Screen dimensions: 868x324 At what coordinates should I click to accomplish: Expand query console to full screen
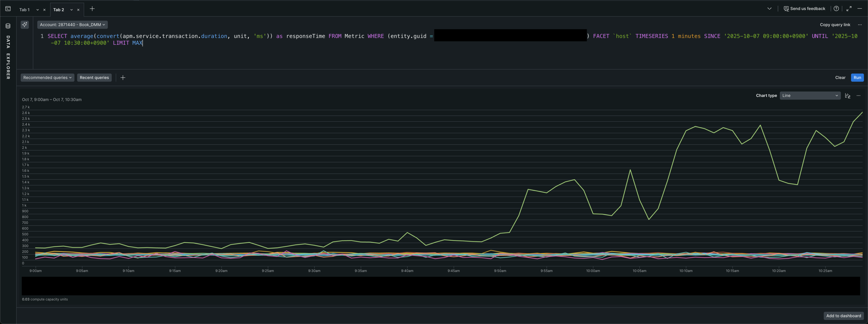click(849, 9)
